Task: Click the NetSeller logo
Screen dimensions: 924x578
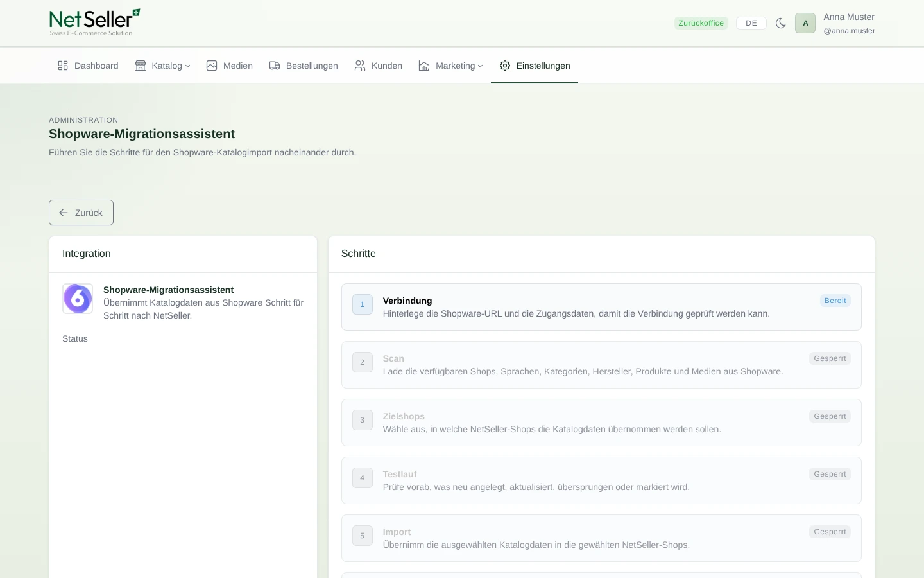Action: 94,22
